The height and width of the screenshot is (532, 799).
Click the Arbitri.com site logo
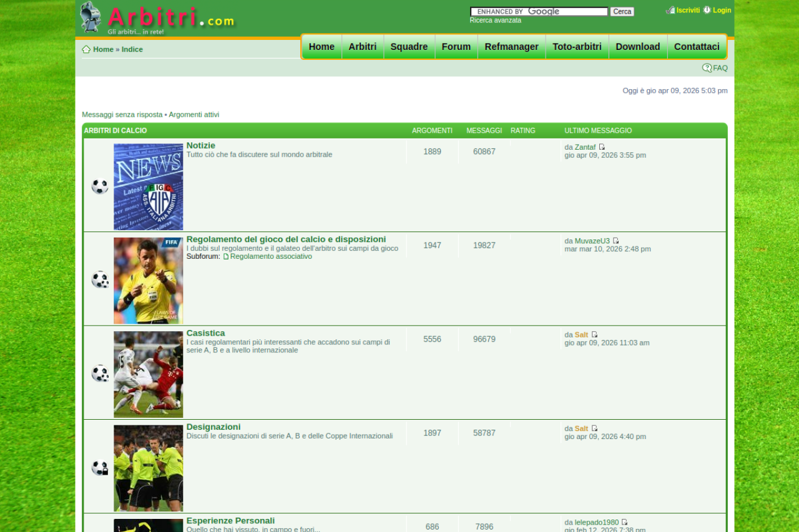click(x=158, y=17)
